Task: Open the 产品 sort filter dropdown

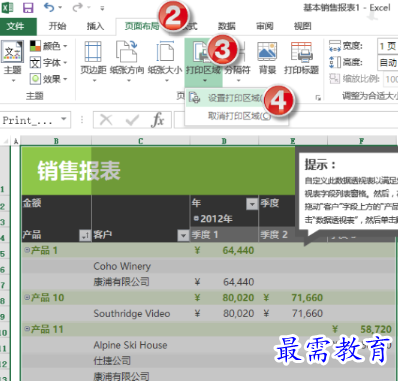Action: point(85,235)
